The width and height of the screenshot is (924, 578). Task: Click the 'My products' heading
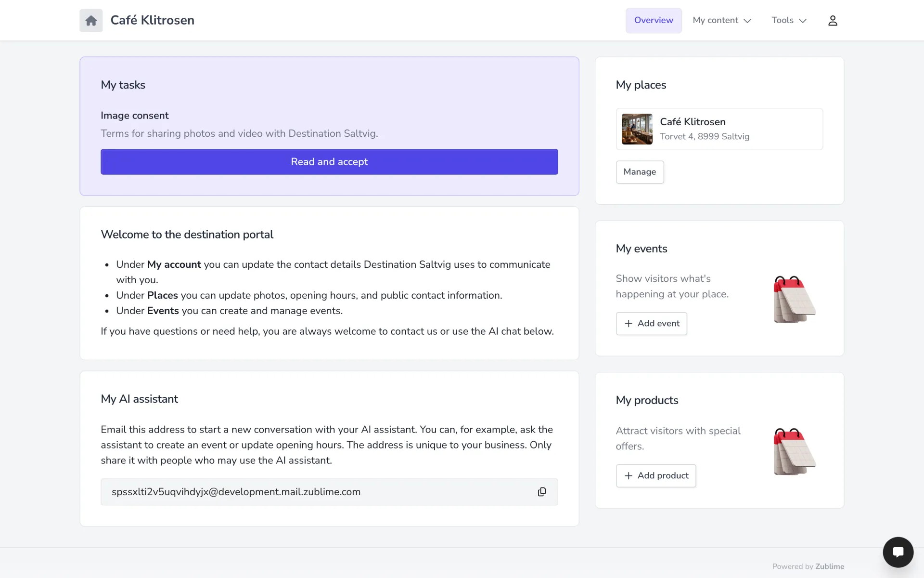pos(647,400)
